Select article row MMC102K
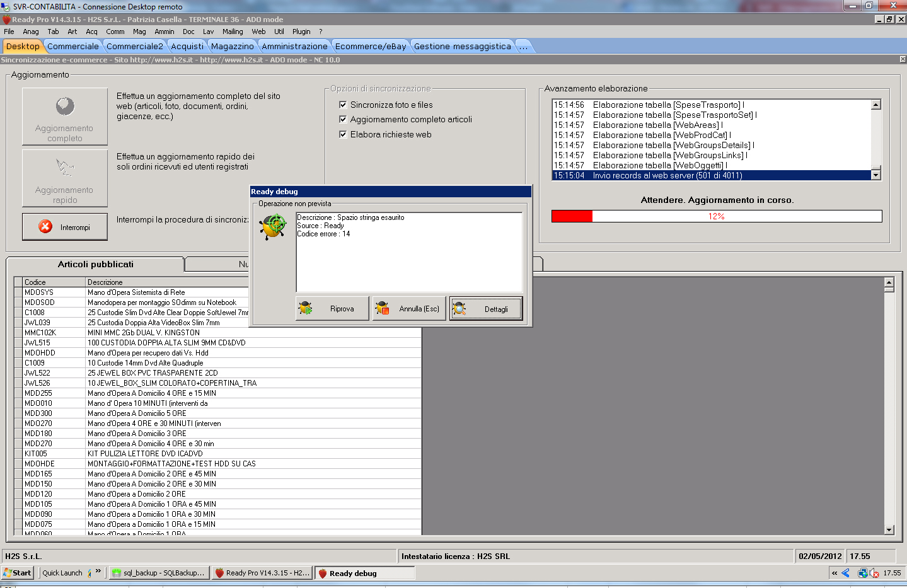 (217, 333)
